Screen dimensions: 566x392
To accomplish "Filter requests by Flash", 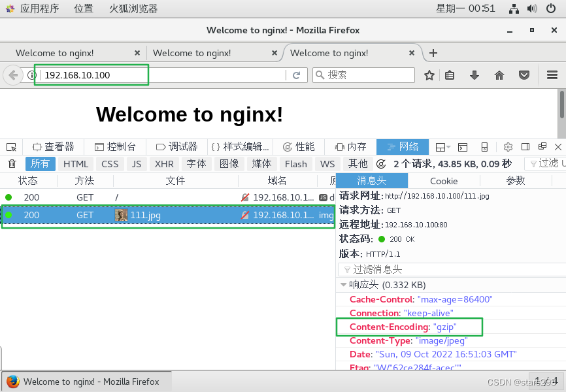I will tap(295, 164).
